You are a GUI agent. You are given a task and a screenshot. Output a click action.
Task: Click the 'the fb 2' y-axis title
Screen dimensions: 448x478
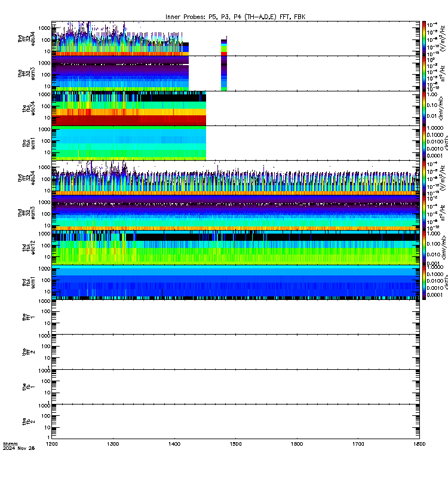coord(29,422)
